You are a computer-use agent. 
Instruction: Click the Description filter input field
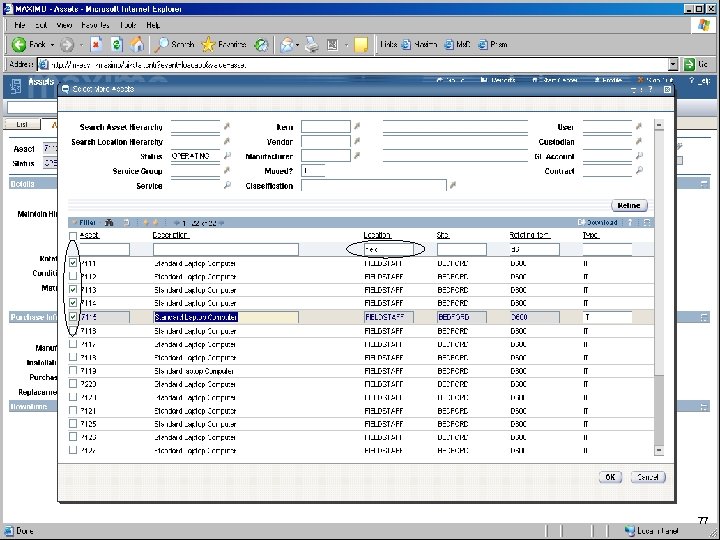[x=225, y=249]
